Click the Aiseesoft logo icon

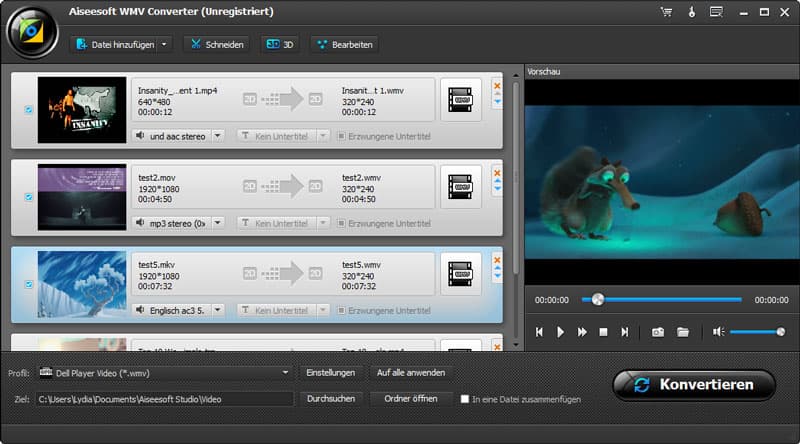coord(32,32)
